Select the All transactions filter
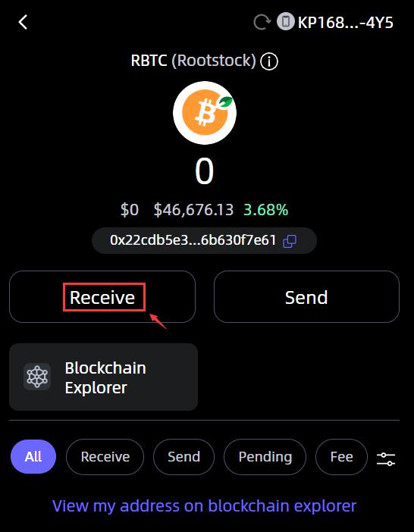Screen dimensions: 414x532 [x=33, y=457]
